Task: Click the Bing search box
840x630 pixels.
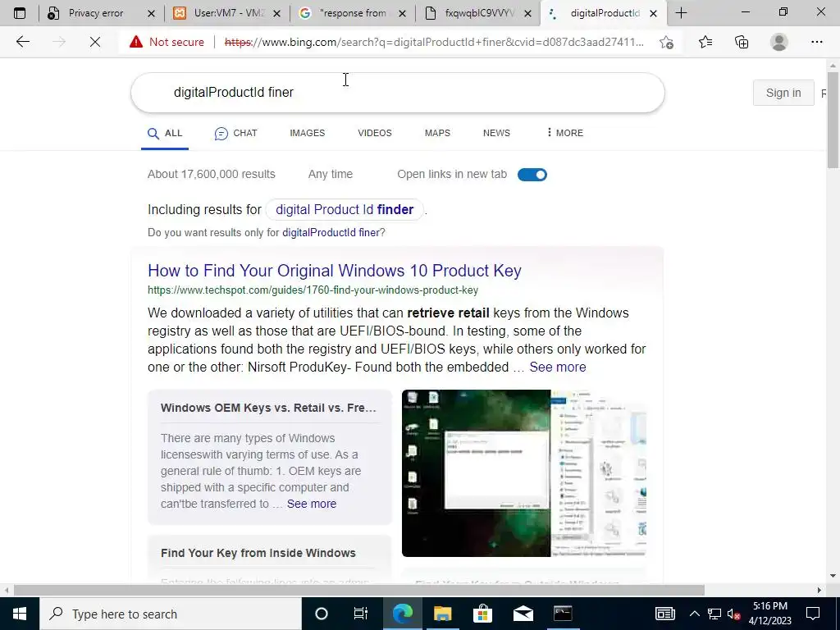Action: coord(398,93)
